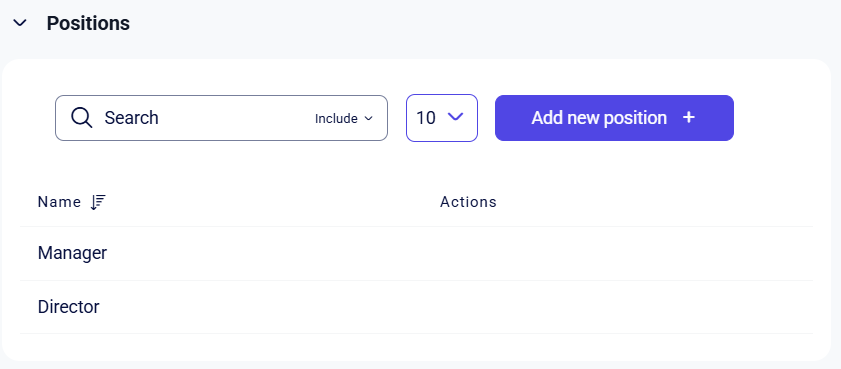Image resolution: width=841 pixels, height=369 pixels.
Task: Toggle the sort icon beside Name
Action: tap(98, 202)
